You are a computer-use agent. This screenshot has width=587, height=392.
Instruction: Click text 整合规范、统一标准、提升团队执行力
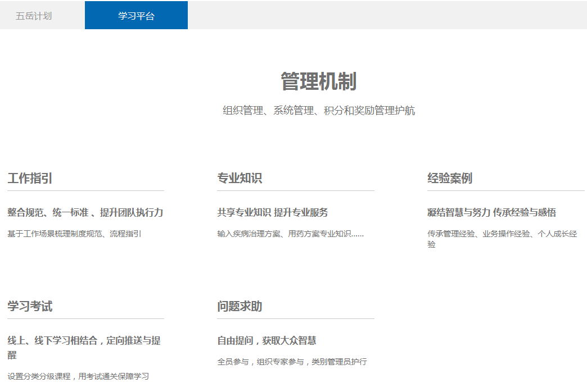click(85, 212)
